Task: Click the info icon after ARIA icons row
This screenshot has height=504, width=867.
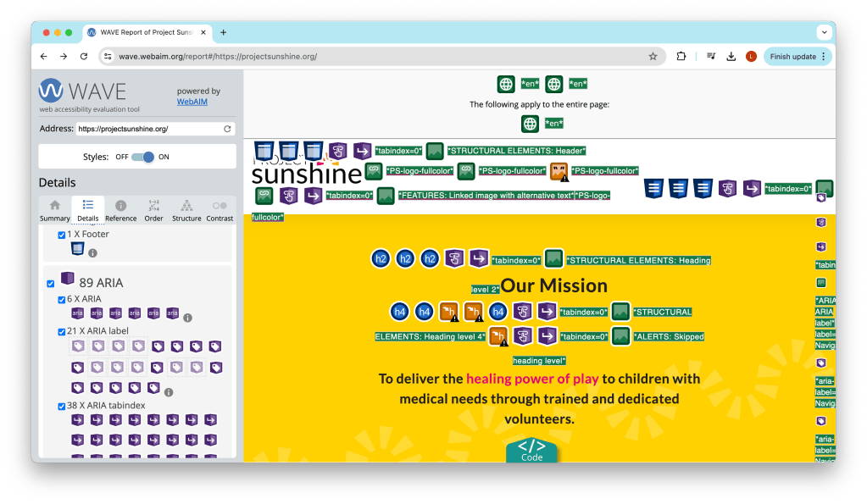Action: (x=187, y=318)
